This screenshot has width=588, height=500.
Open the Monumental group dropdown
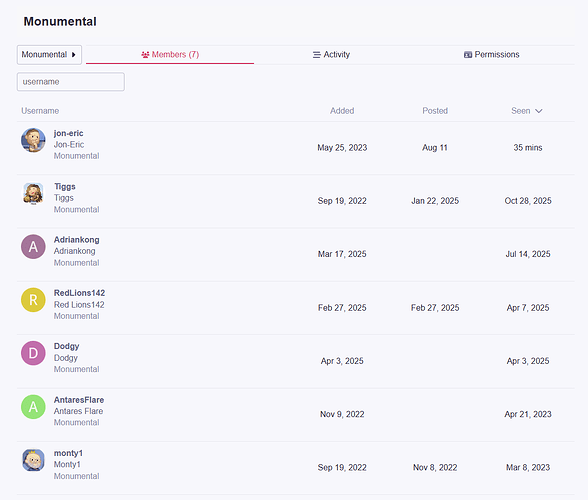(49, 55)
